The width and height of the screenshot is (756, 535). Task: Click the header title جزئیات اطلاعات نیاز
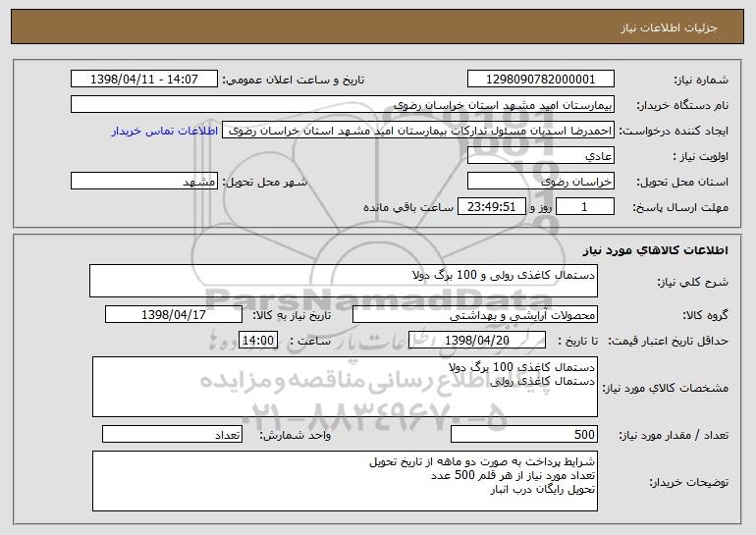[x=669, y=27]
